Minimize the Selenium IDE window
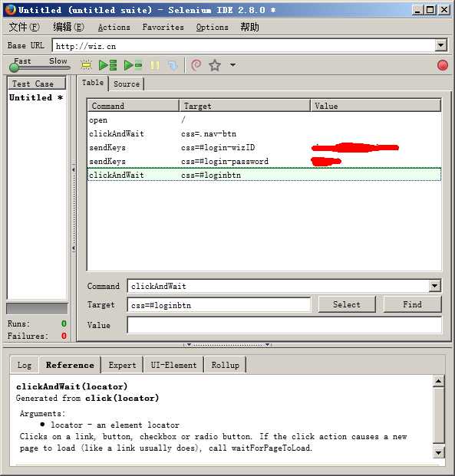The width and height of the screenshot is (455, 476). [x=417, y=10]
